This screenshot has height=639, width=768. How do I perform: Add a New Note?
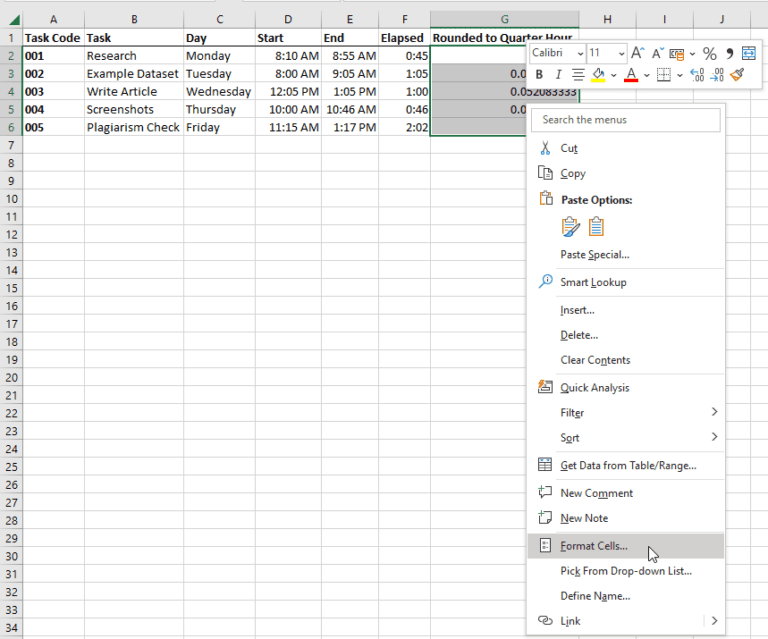625,518
